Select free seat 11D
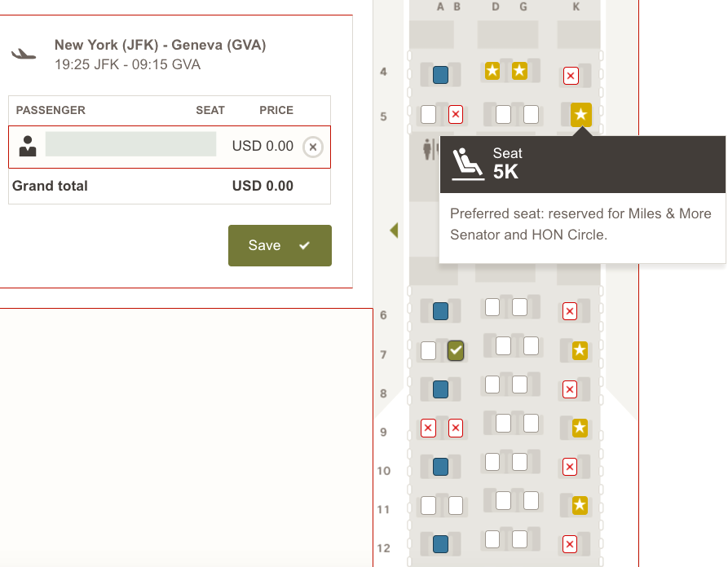 click(x=503, y=501)
